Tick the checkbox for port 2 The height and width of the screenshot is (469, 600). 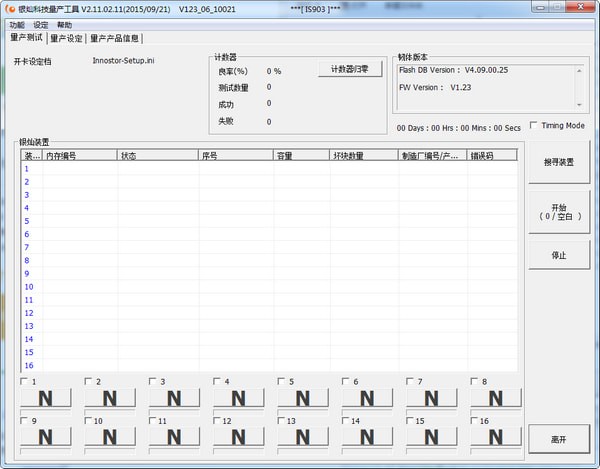[88, 381]
